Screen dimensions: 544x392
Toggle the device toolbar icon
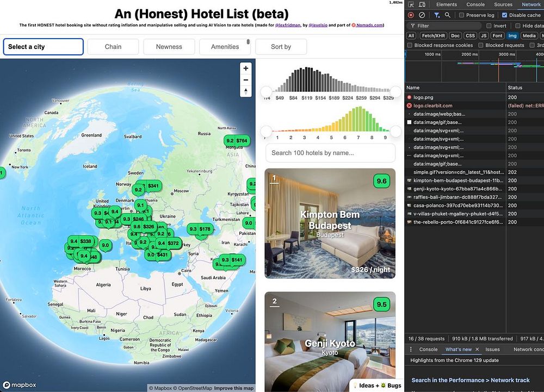(x=422, y=4)
